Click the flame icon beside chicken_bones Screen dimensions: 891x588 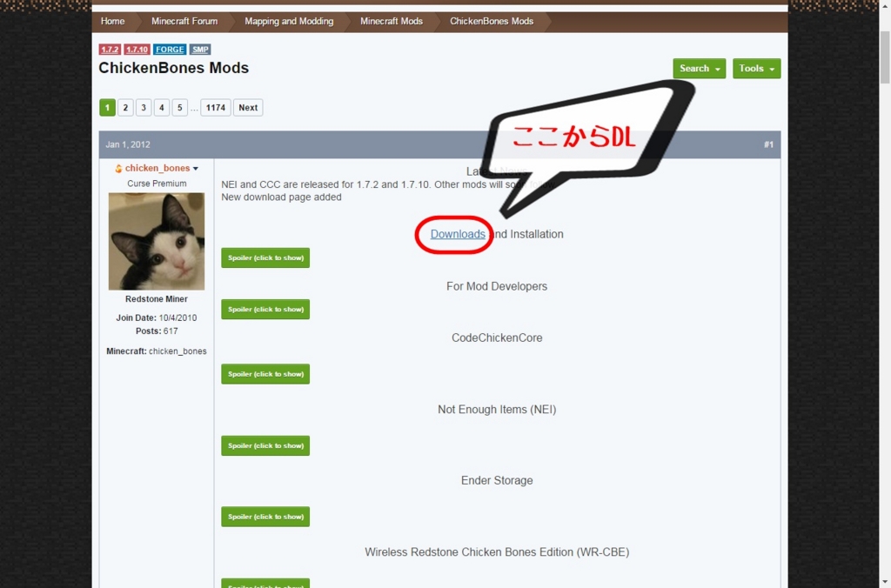pos(118,168)
